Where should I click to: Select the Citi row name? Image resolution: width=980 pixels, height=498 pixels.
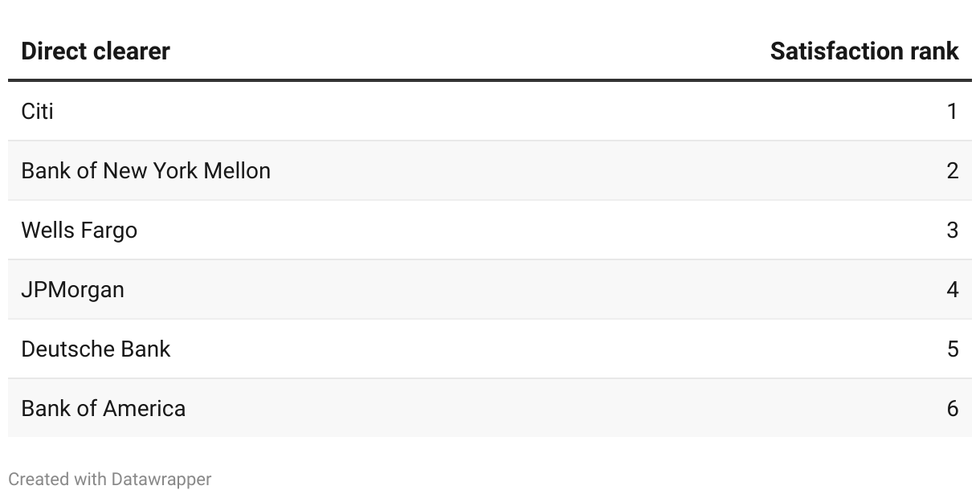click(37, 111)
